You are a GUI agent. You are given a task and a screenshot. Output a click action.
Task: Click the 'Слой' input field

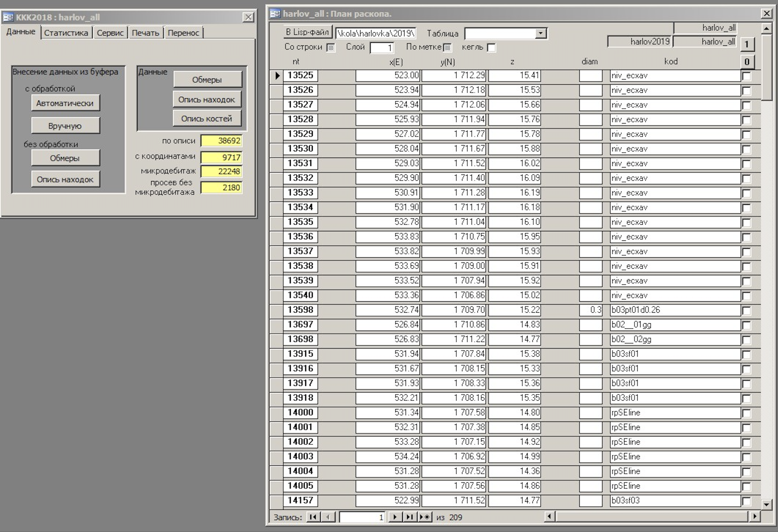pos(382,47)
